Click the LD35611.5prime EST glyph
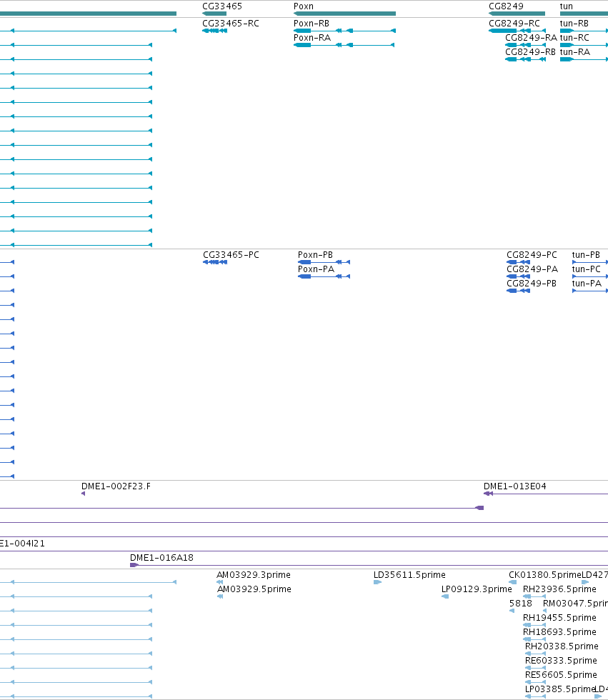 tap(378, 582)
